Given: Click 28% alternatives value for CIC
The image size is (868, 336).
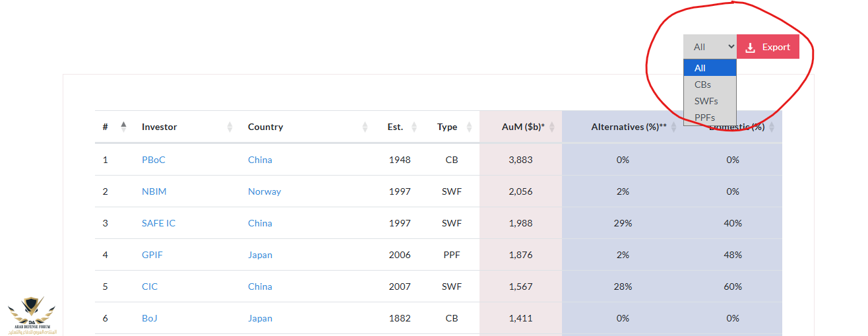Looking at the screenshot, I should click(623, 286).
